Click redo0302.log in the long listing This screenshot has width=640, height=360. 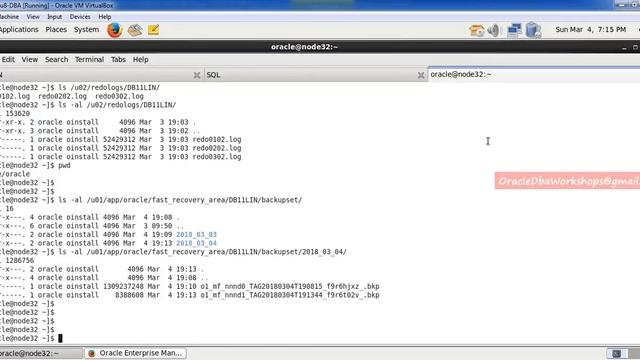coord(217,157)
